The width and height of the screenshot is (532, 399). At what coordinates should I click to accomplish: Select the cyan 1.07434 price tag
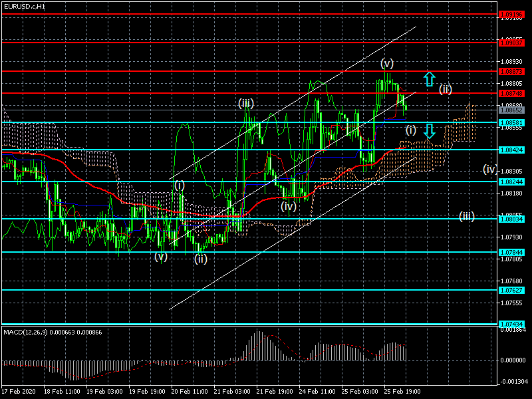tap(512, 325)
